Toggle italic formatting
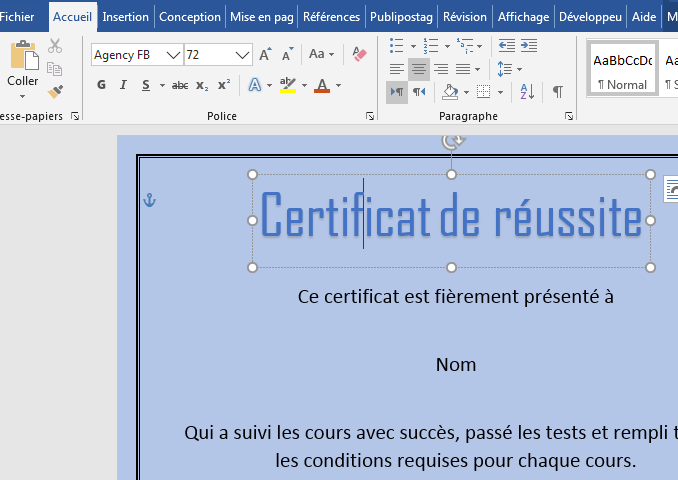The width and height of the screenshot is (678, 480). click(x=123, y=85)
